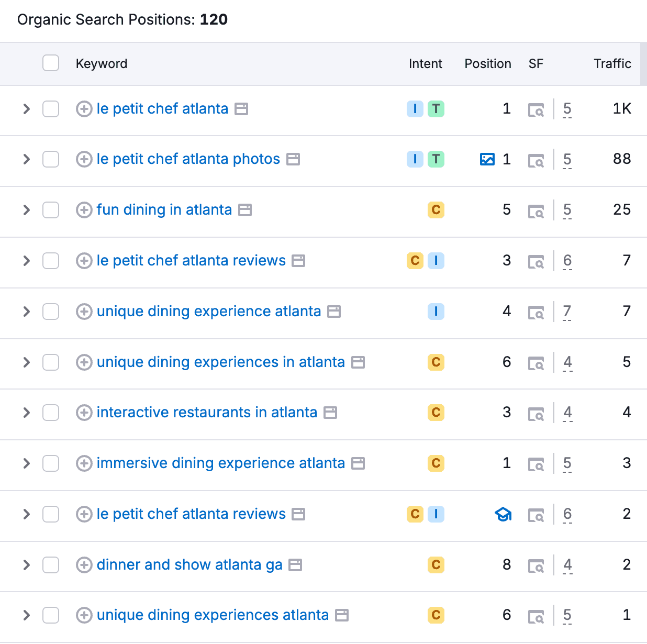
Task: Click the plus icon next to 'le petit chef atlanta photos'
Action: [84, 159]
